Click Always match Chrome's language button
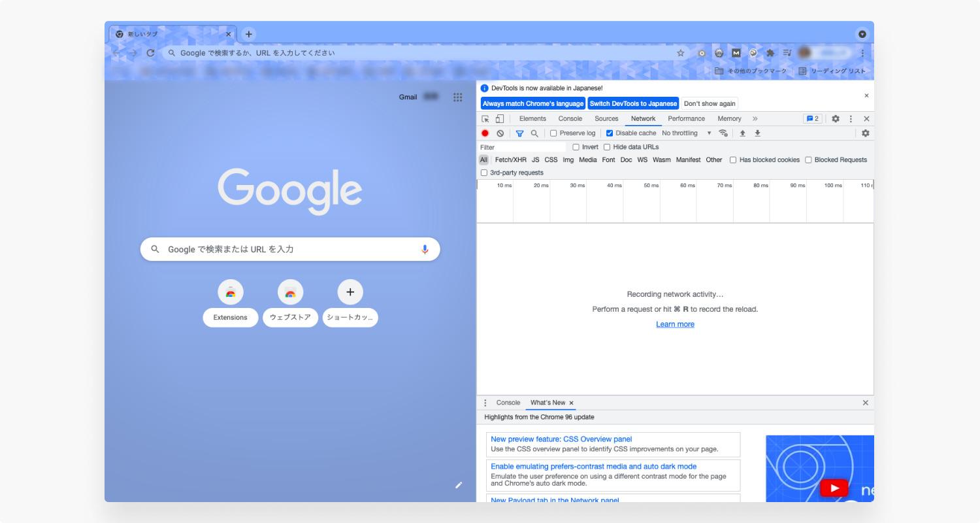Viewport: 980px width, 523px height. [533, 103]
